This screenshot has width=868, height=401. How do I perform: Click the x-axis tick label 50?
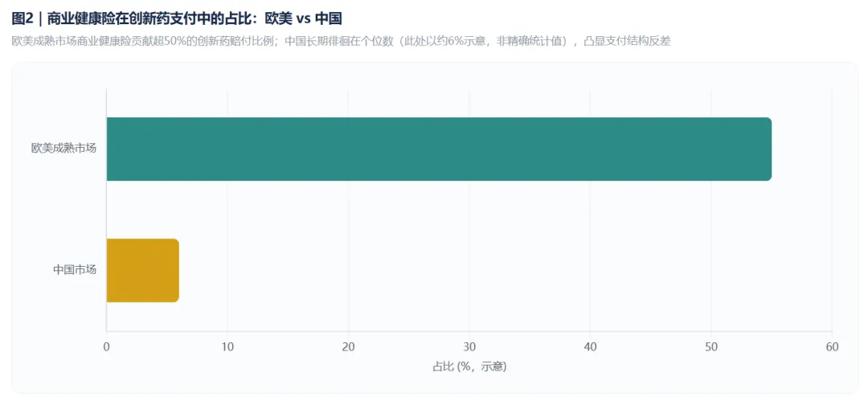coord(710,347)
